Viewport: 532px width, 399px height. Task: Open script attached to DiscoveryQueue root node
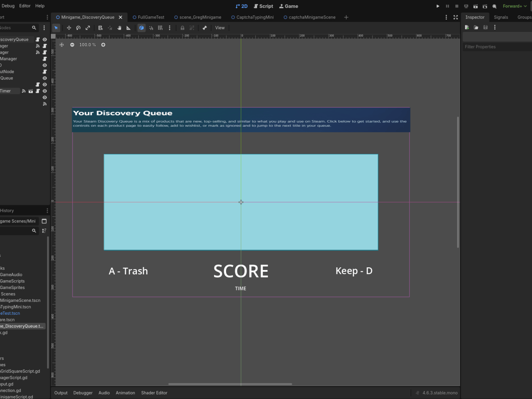(38, 39)
